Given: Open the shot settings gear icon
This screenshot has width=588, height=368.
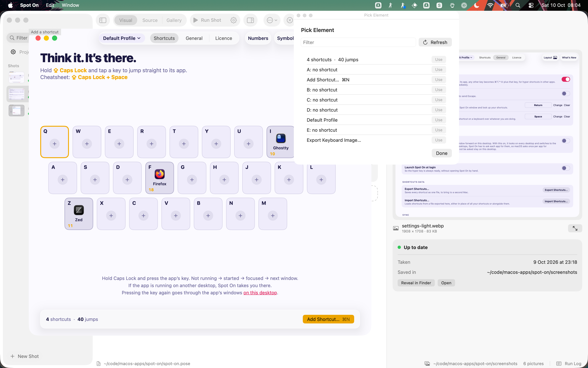Looking at the screenshot, I should [x=233, y=20].
